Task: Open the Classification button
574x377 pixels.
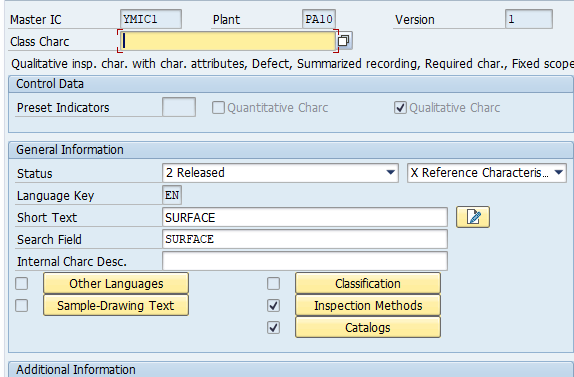Action: [x=368, y=283]
